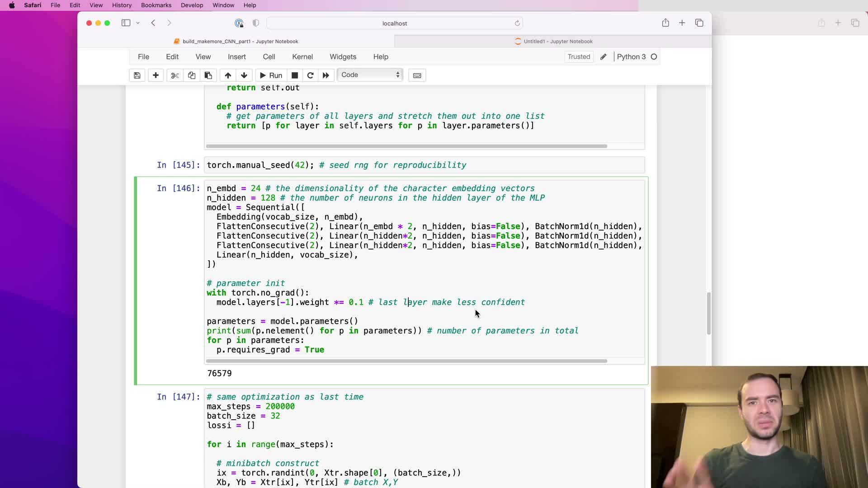Toggle Safari sidebar visibility
The height and width of the screenshot is (488, 868).
coord(126,23)
